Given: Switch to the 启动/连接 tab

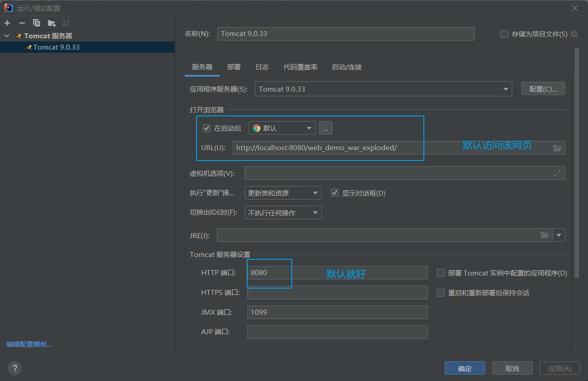Looking at the screenshot, I should [x=347, y=67].
